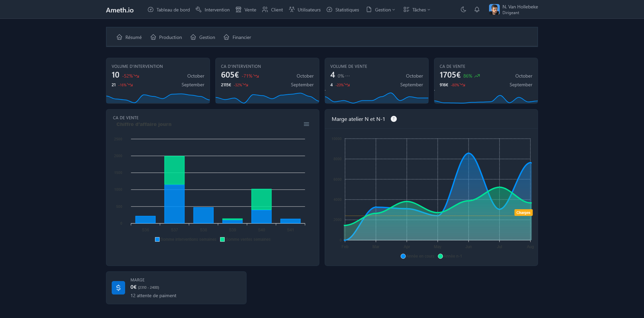644x318 pixels.
Task: Click the Ameth.io logo link
Action: (x=120, y=10)
